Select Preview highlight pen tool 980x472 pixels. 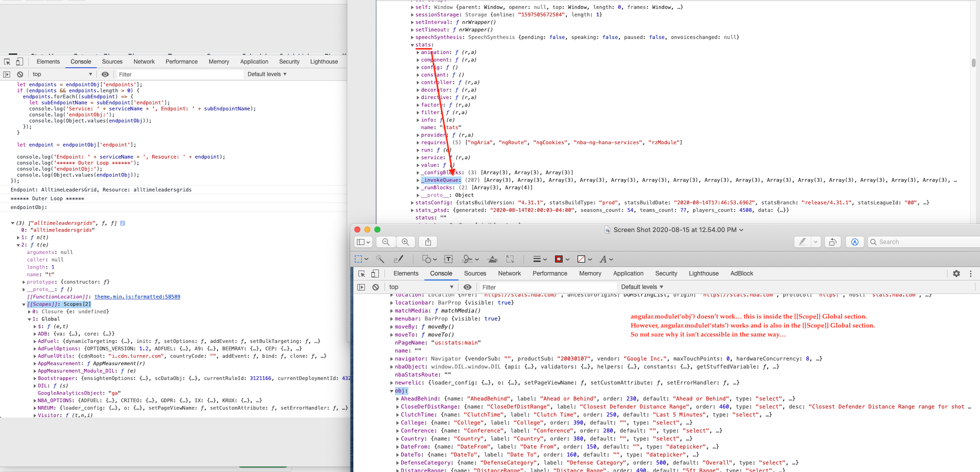(803, 242)
